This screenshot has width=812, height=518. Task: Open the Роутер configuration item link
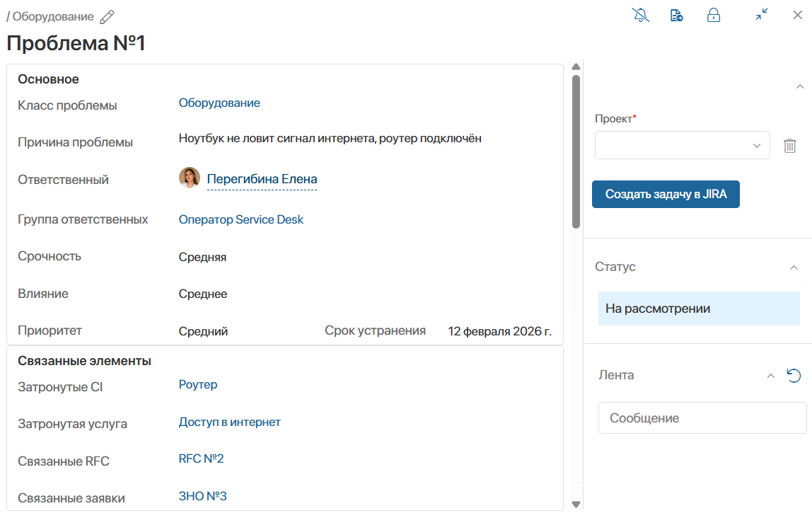point(198,384)
